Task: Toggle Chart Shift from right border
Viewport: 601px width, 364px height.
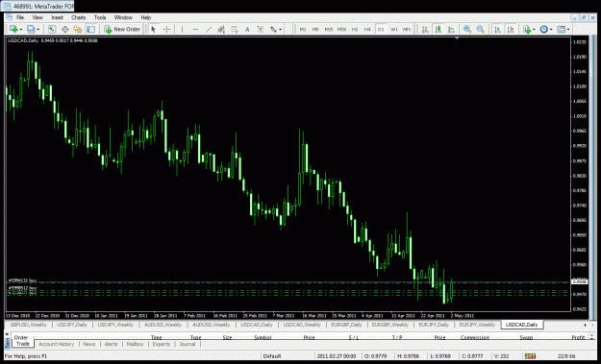Action: 511,29
